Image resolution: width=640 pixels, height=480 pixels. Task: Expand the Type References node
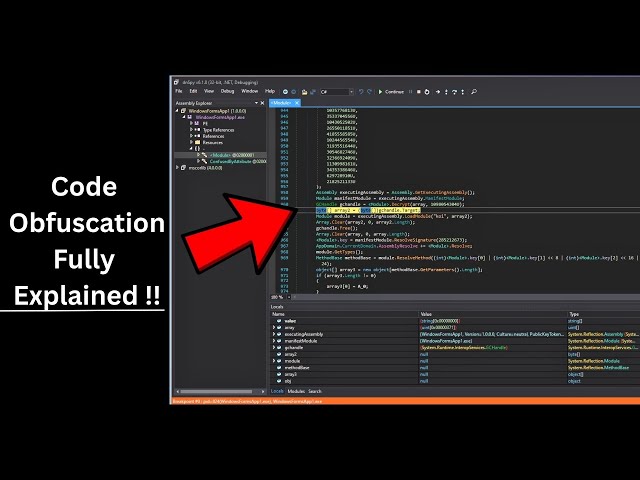(x=191, y=129)
